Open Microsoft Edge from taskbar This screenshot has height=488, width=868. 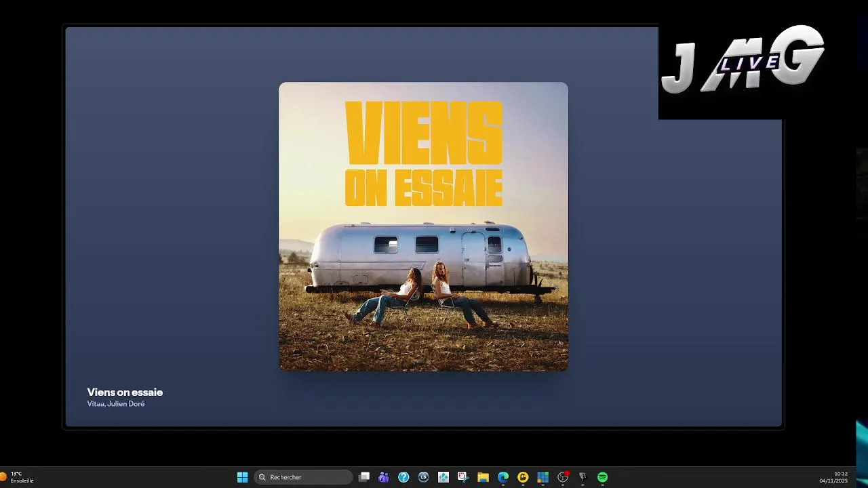(x=503, y=477)
